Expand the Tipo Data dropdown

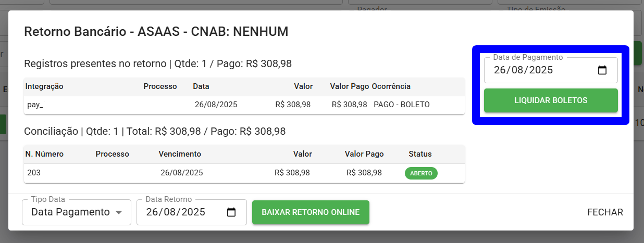[77, 212]
